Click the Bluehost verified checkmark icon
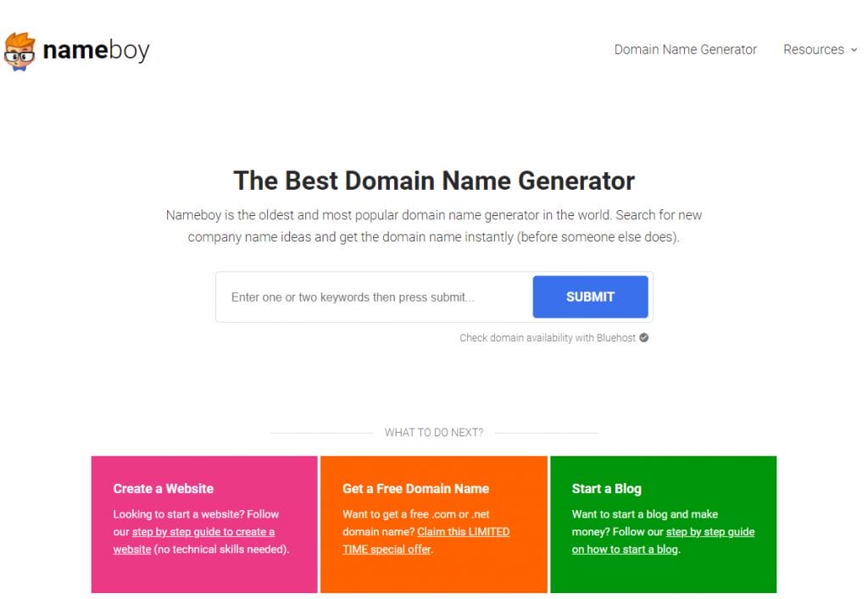Screen dimensions: 868x599 click(x=644, y=337)
